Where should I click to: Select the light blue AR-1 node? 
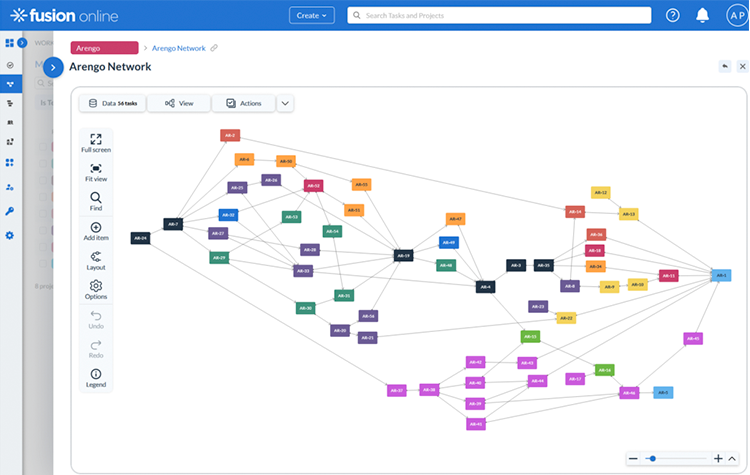click(x=721, y=275)
